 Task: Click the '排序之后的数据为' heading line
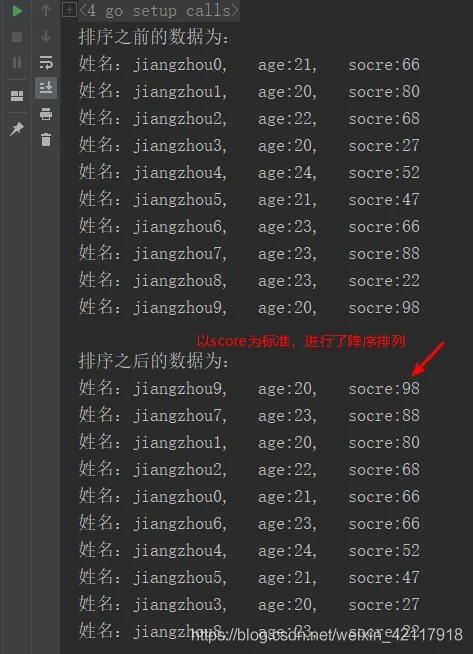tap(154, 361)
